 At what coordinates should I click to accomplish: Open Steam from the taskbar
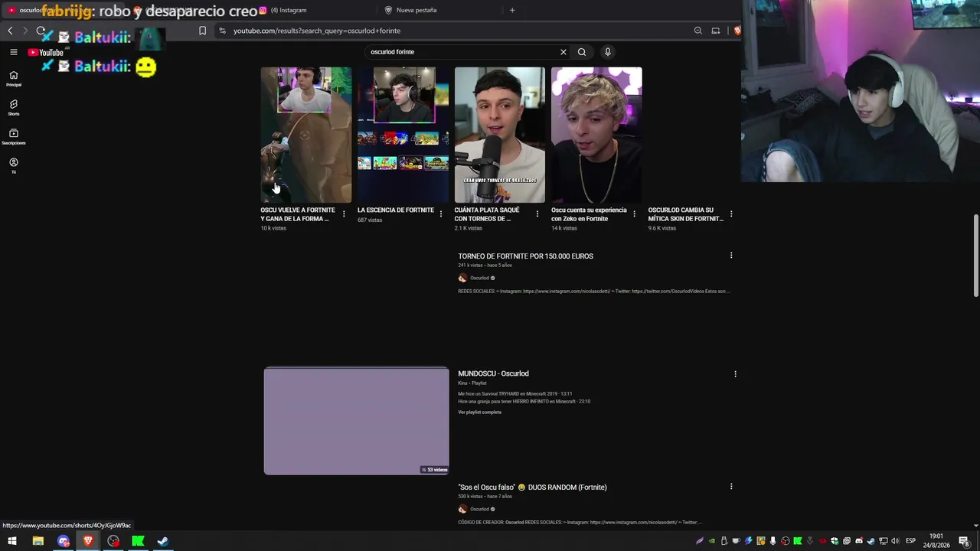pyautogui.click(x=163, y=541)
